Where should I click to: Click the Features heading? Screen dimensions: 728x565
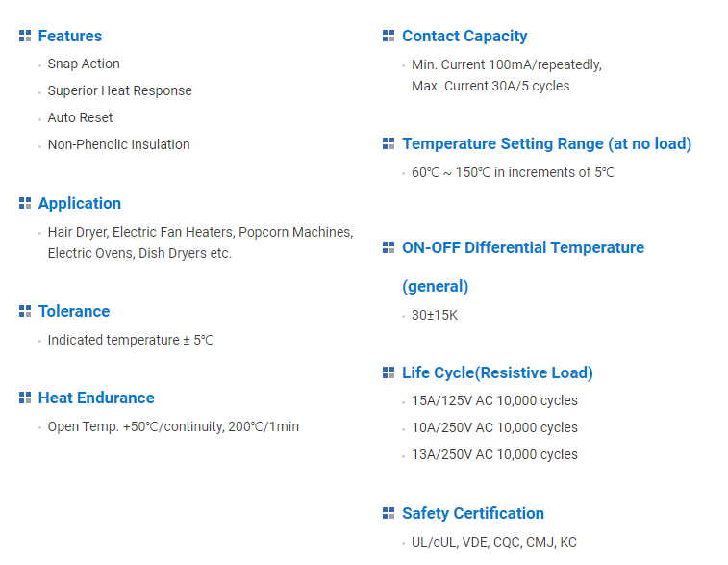(69, 36)
